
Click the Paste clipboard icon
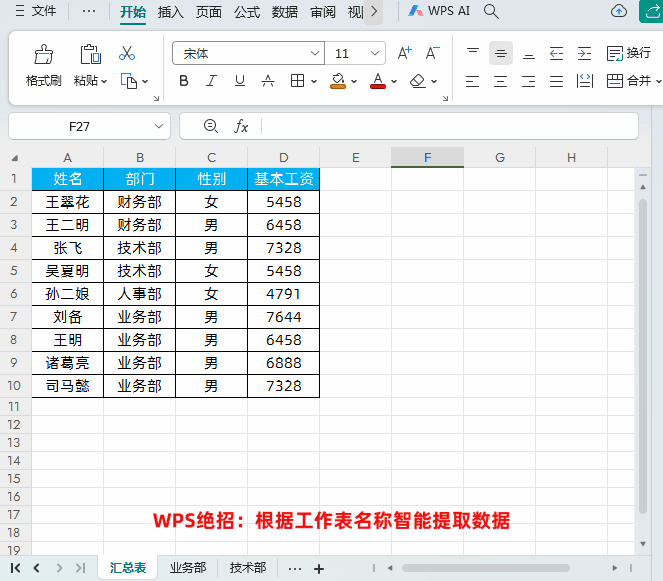click(90, 54)
